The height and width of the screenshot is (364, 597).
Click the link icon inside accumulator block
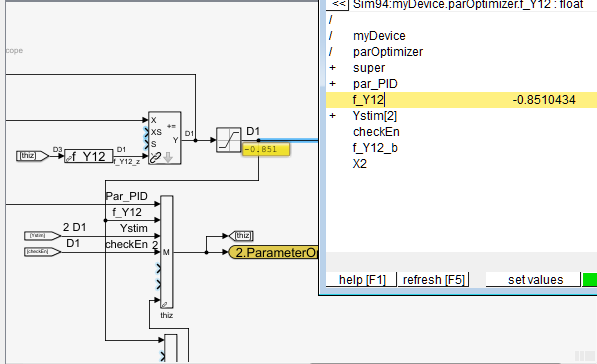tap(155, 157)
